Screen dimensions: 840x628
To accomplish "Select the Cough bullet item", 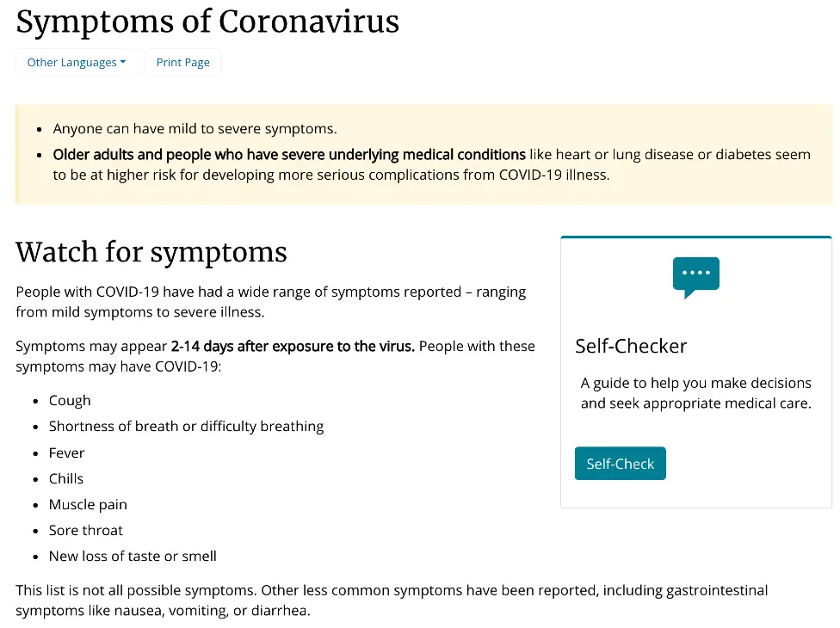I will [70, 400].
